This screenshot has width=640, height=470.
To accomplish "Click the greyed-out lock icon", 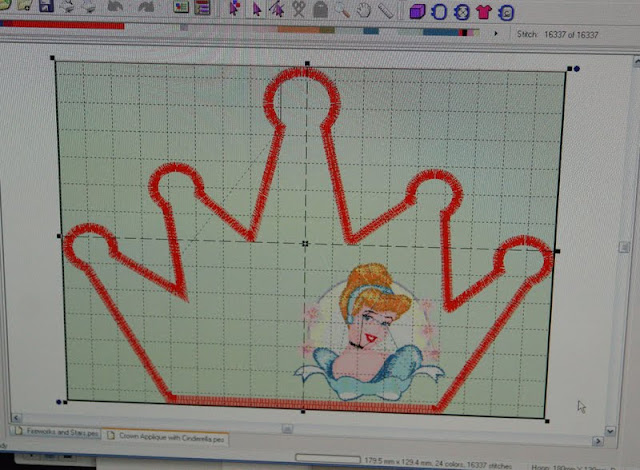I will coord(320,10).
